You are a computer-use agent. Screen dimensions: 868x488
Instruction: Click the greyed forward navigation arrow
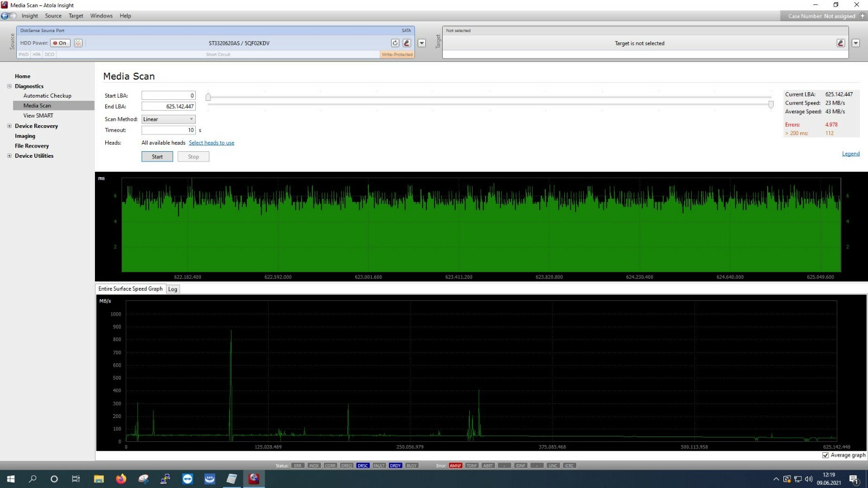coord(14,16)
